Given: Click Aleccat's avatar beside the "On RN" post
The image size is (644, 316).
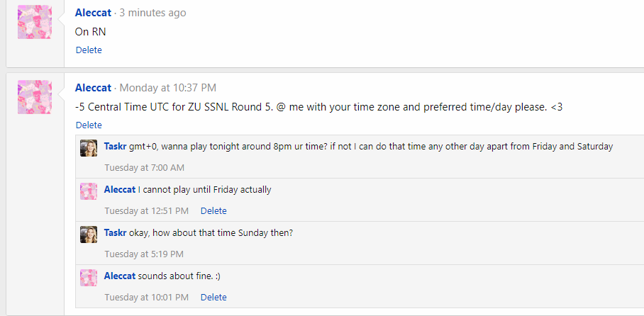Looking at the screenshot, I should (x=34, y=22).
